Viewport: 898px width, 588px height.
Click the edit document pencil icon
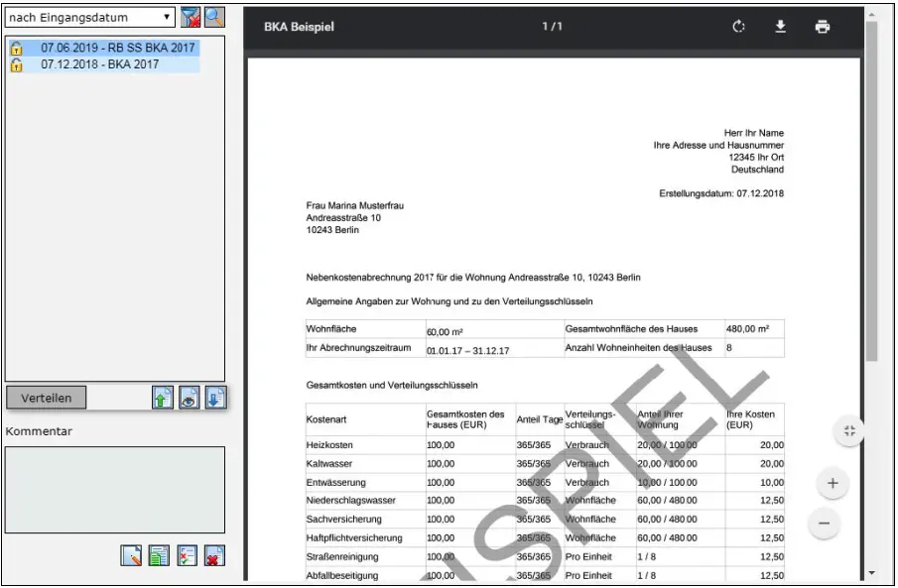point(132,556)
